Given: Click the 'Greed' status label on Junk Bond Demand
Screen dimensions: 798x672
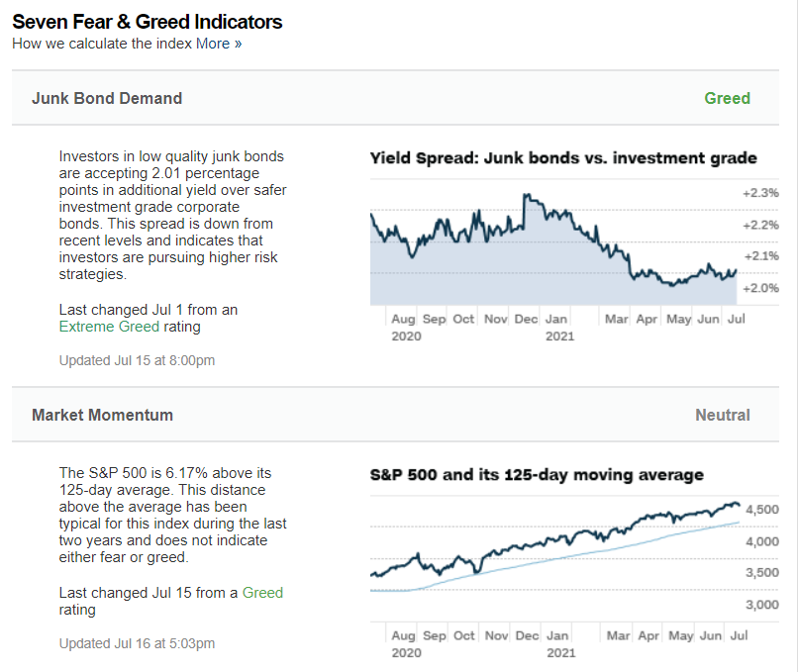Looking at the screenshot, I should [727, 98].
